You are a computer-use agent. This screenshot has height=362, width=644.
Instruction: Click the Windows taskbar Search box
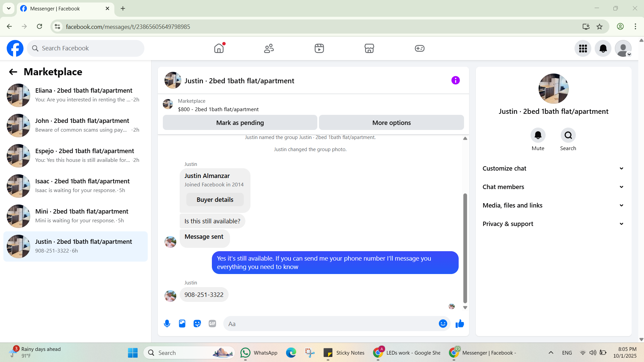190,353
